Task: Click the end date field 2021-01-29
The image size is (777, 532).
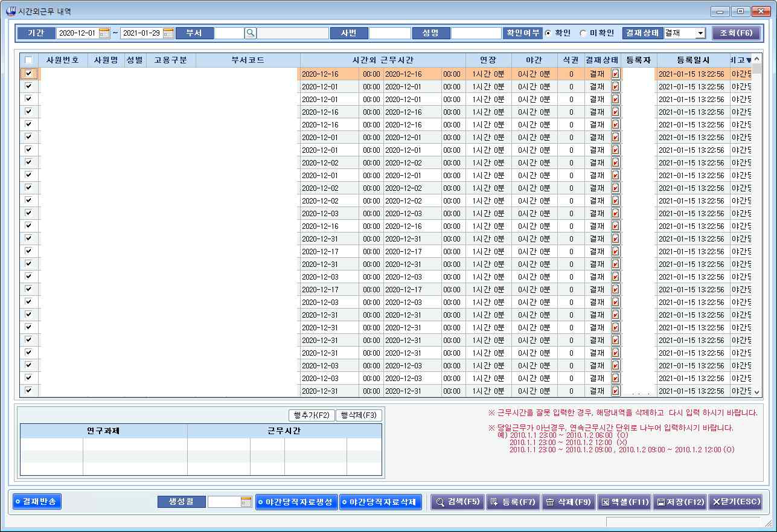Action: click(141, 33)
